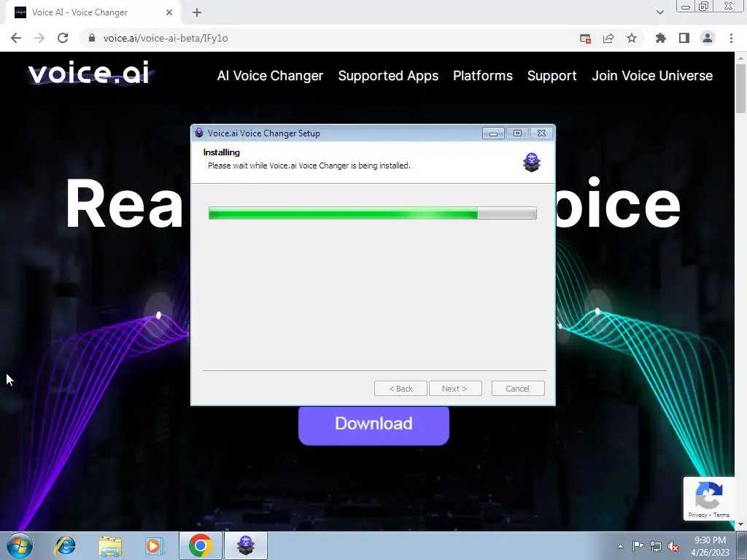Toggle the Chrome side panel icon

point(684,38)
